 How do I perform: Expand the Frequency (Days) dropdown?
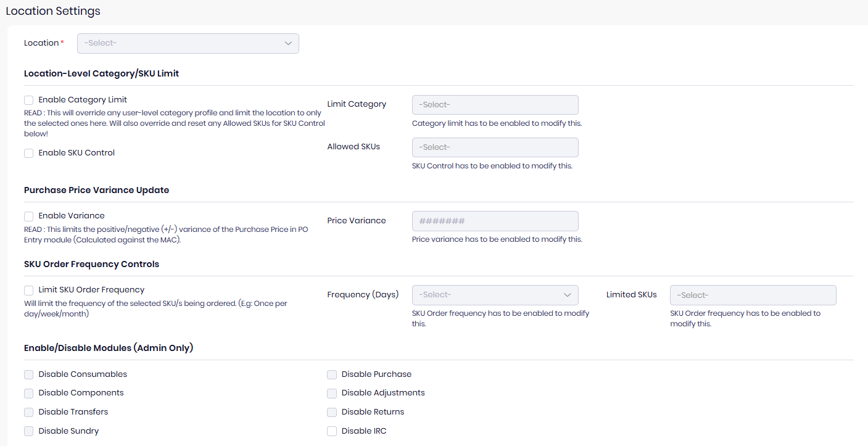pyautogui.click(x=495, y=295)
